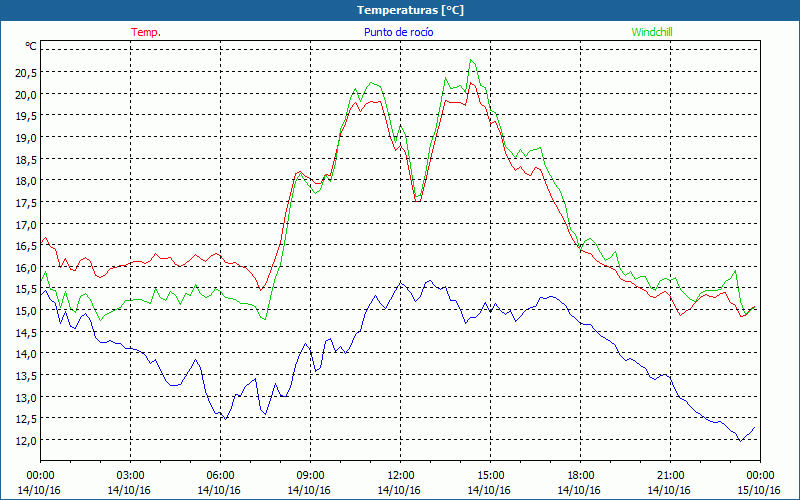Click the 20,5 y-axis value
This screenshot has width=800, height=500.
coord(26,72)
